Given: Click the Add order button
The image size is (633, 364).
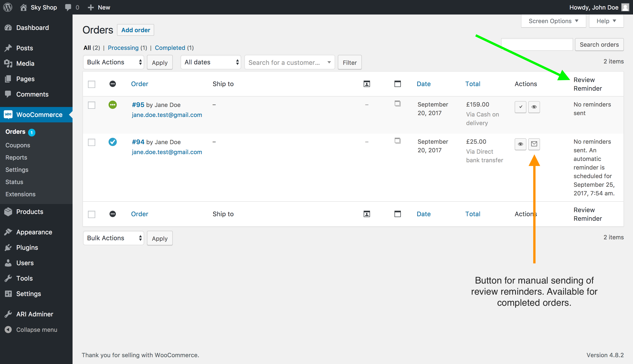Looking at the screenshot, I should 136,30.
